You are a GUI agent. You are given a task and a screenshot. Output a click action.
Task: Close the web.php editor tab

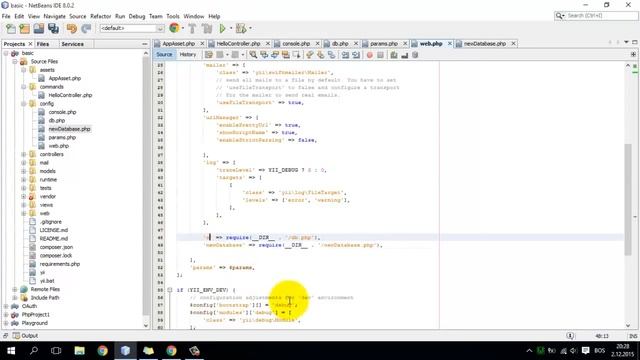click(x=449, y=43)
